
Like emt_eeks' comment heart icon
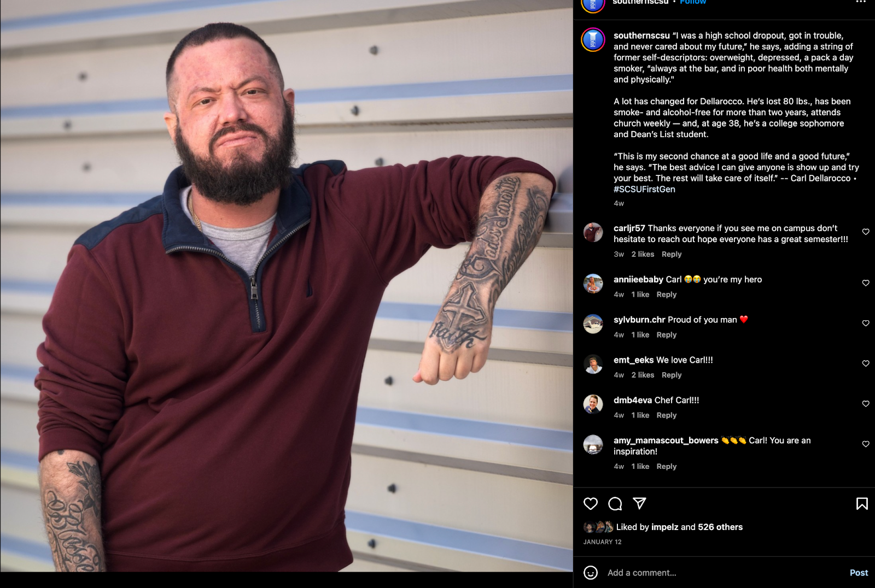866,363
